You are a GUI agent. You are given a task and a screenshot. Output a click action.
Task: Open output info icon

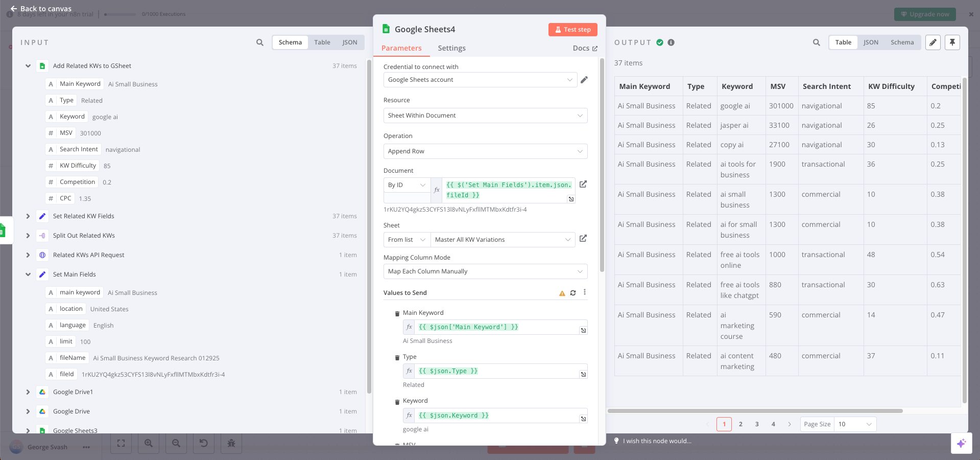pos(671,42)
